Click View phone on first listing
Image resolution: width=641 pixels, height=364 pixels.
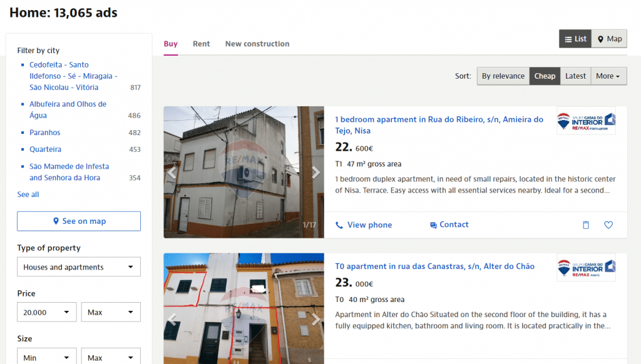pos(364,225)
